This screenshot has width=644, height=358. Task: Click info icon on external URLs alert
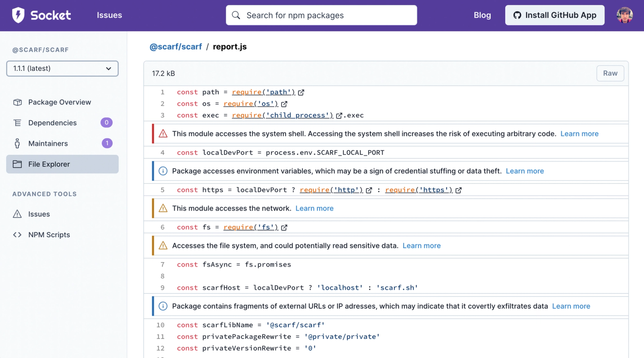pos(163,306)
